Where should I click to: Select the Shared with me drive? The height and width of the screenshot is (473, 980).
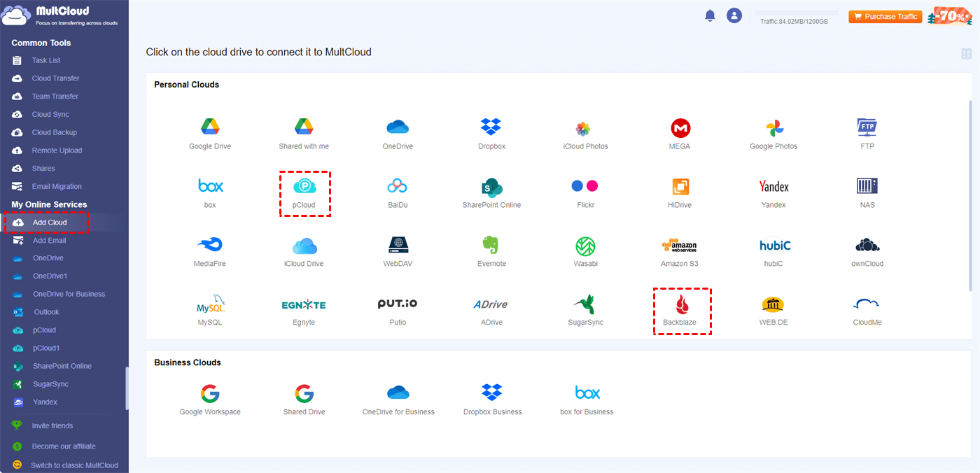304,134
